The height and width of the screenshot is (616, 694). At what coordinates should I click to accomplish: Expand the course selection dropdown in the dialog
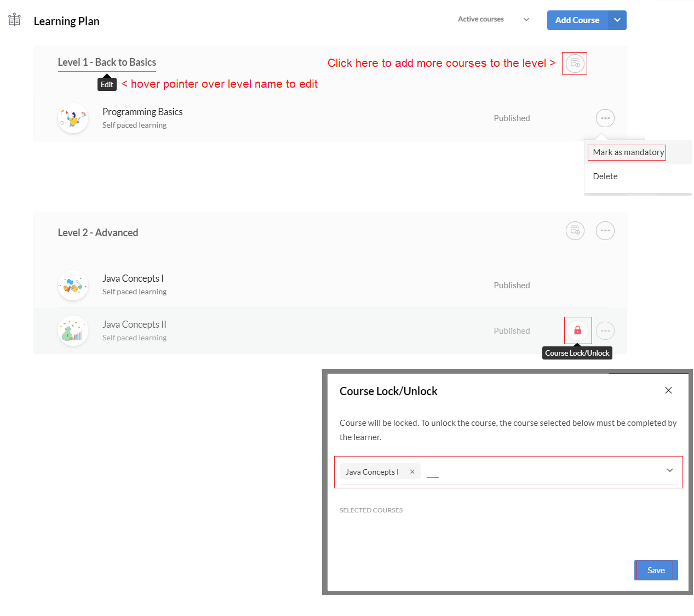point(669,471)
